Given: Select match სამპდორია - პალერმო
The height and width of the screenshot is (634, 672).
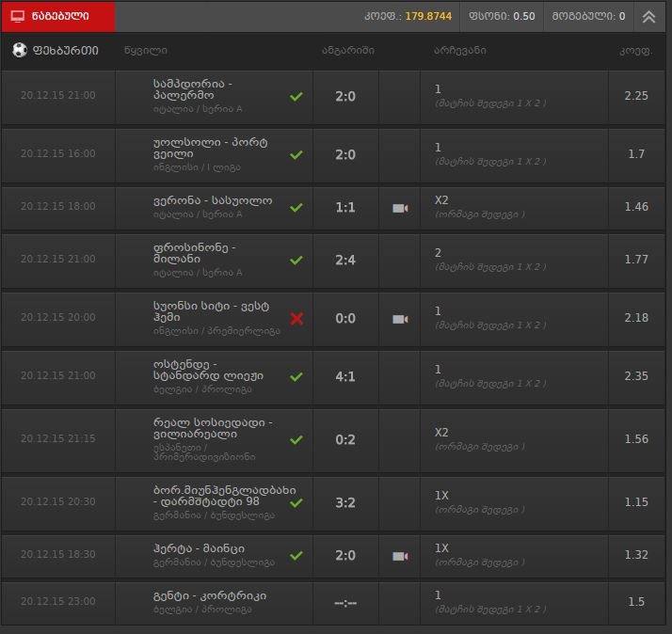Looking at the screenshot, I should (x=193, y=89).
